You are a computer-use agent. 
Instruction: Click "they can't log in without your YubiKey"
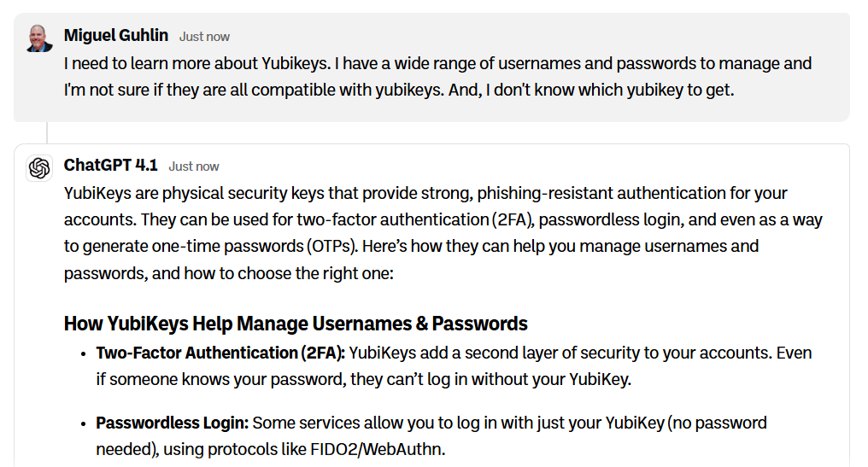point(490,379)
